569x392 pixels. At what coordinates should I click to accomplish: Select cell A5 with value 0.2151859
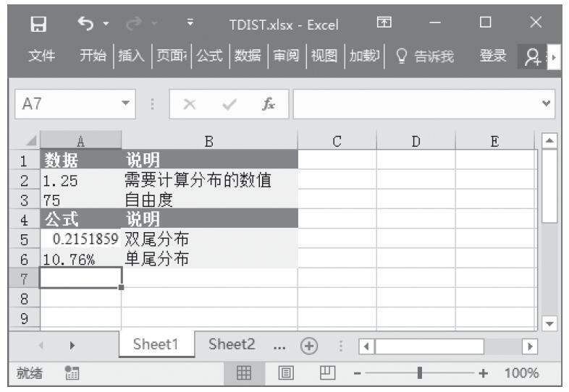pyautogui.click(x=80, y=239)
